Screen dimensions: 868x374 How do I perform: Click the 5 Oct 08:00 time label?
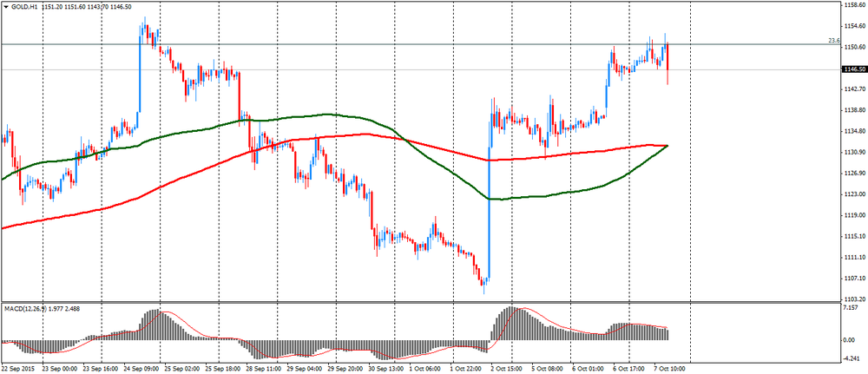546,367
